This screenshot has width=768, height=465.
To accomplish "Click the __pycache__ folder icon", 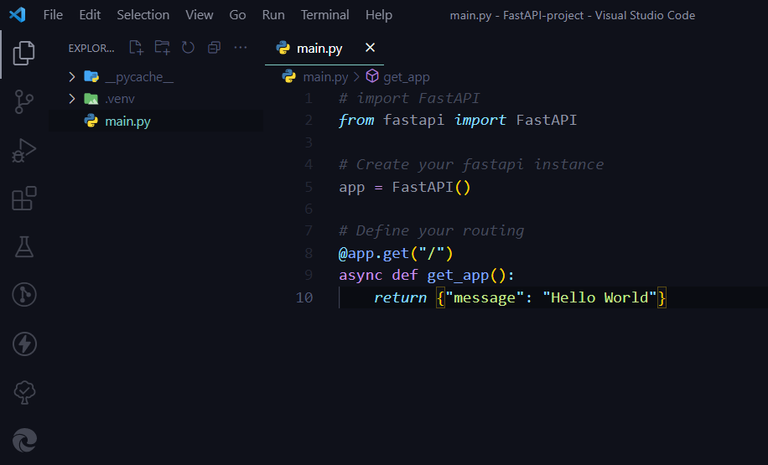I will [x=91, y=76].
